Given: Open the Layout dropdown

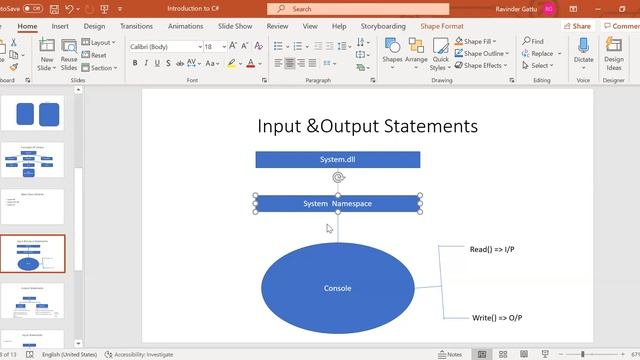Looking at the screenshot, I should pos(98,42).
